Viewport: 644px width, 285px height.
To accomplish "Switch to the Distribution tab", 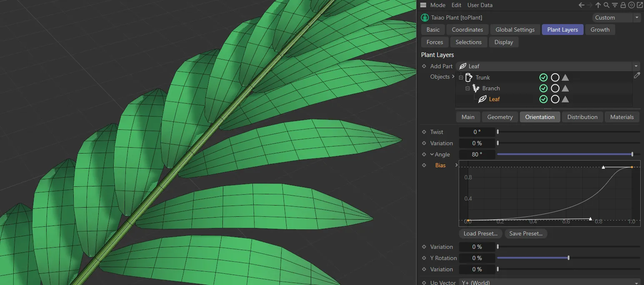I will (x=582, y=117).
